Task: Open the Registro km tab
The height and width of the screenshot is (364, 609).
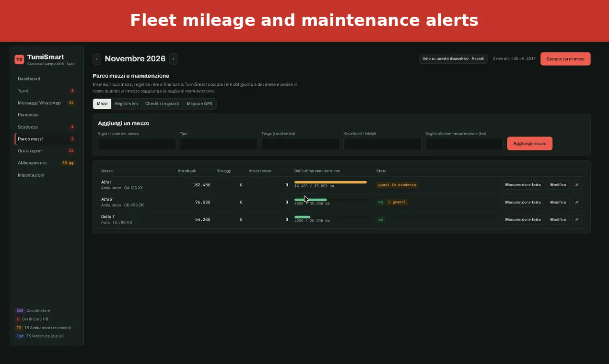Action: click(x=126, y=104)
